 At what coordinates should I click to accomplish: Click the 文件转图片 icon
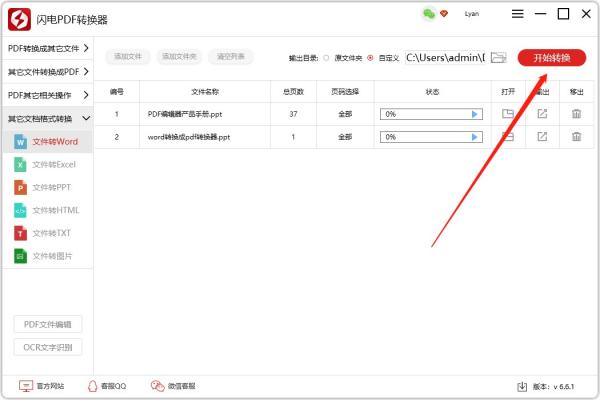(20, 256)
